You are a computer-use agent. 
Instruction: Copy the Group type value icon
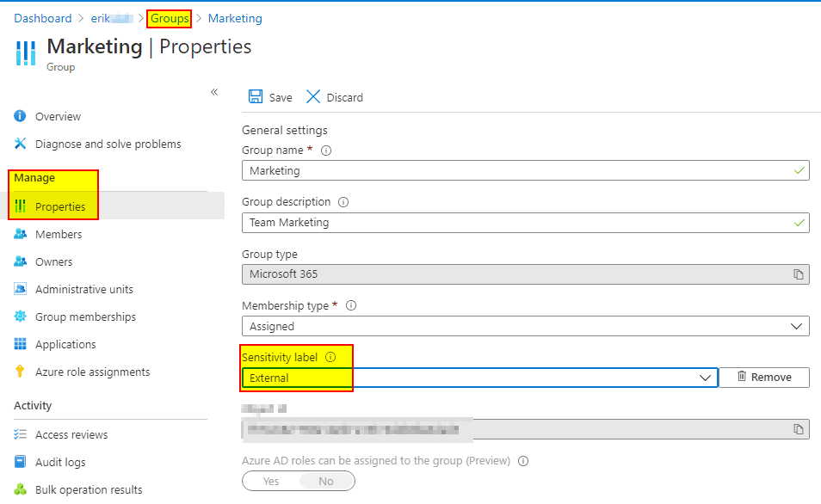point(798,274)
